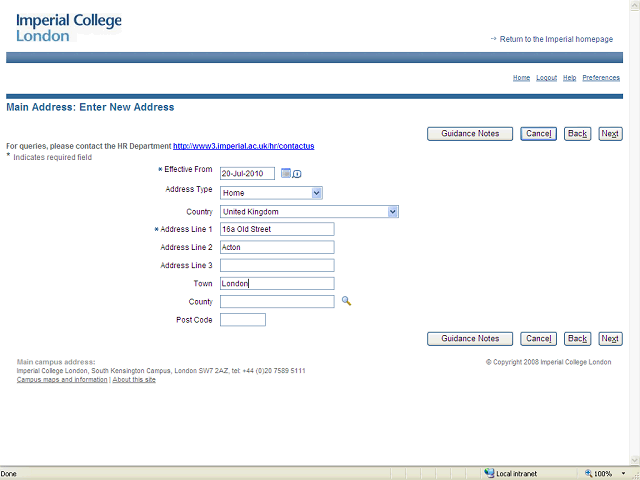Click the bottom Next button
640x480 pixels.
click(x=610, y=339)
